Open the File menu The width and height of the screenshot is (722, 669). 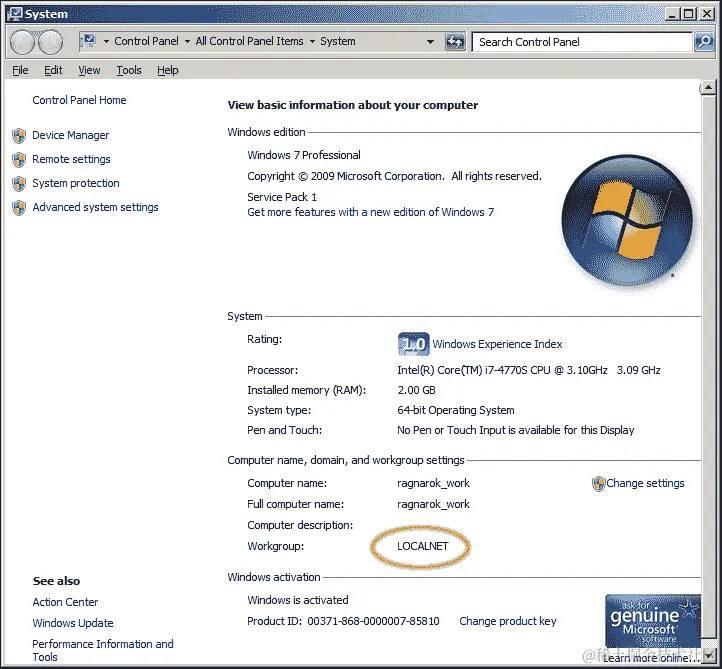pyautogui.click(x=20, y=70)
